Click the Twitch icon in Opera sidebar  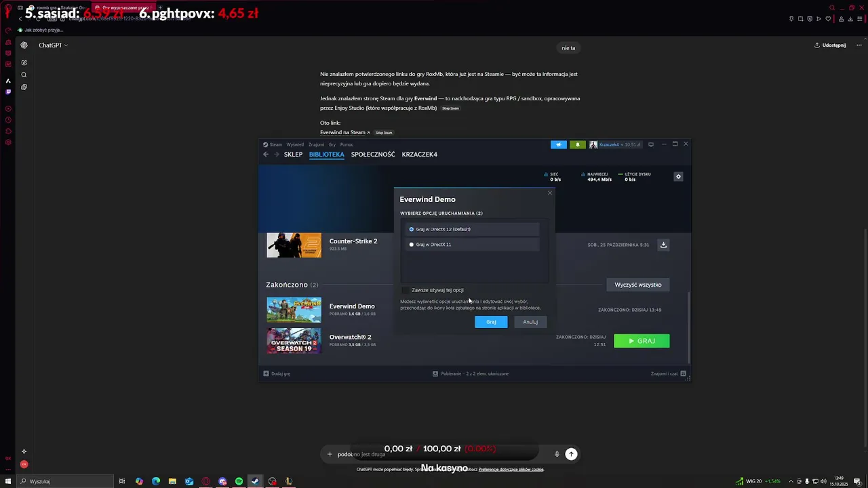pos(8,91)
